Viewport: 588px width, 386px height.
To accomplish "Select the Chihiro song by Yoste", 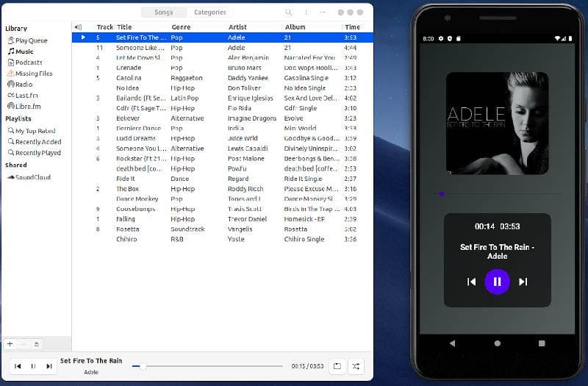I will (223, 240).
